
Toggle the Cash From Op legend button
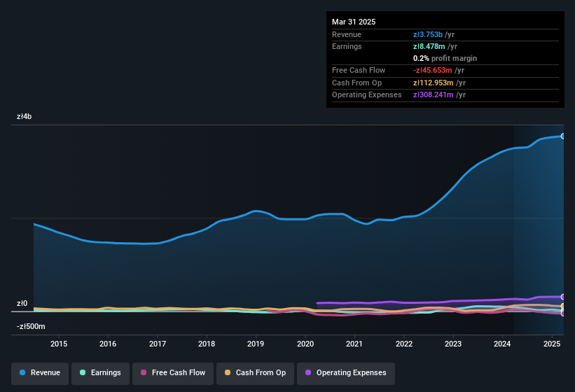click(255, 373)
